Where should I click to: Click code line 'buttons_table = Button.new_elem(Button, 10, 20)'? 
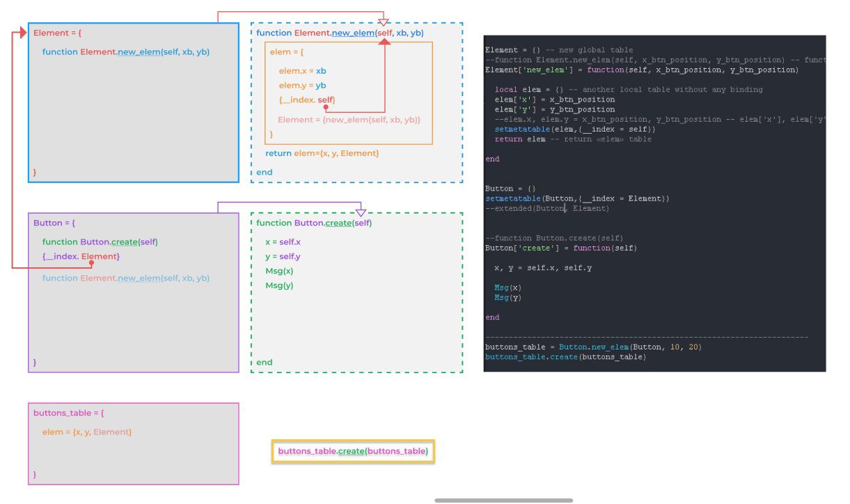point(594,347)
